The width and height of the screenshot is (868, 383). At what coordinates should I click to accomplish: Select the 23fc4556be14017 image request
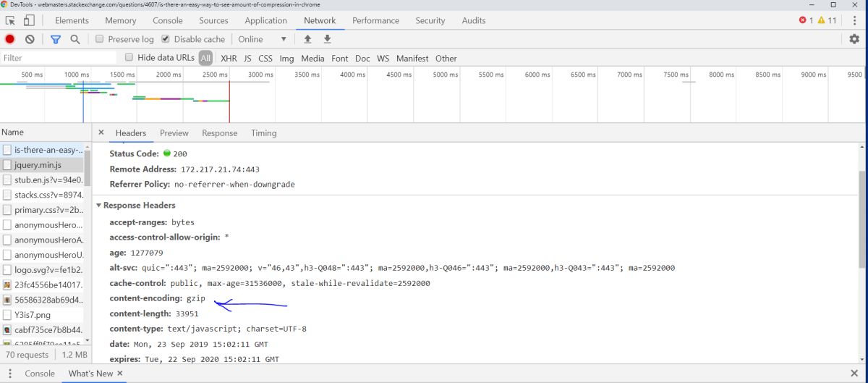click(43, 285)
